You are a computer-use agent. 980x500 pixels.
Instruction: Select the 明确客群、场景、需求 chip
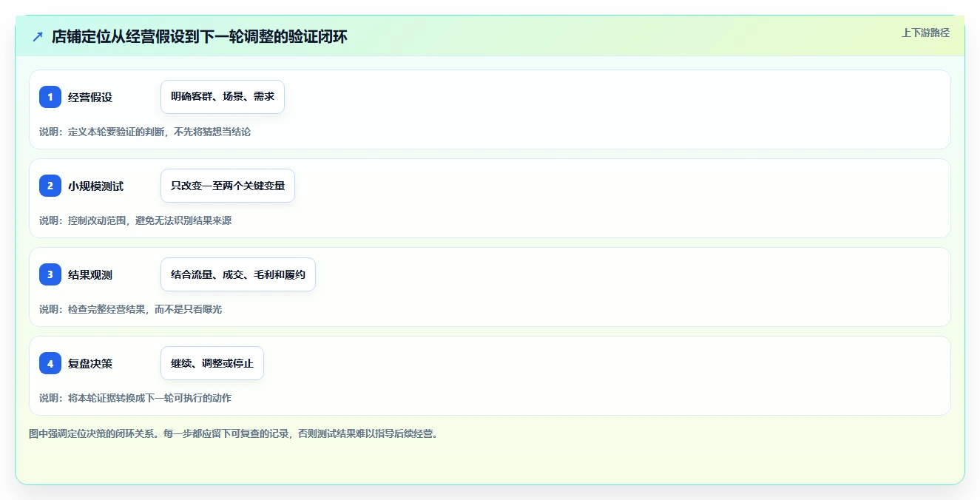coord(223,97)
